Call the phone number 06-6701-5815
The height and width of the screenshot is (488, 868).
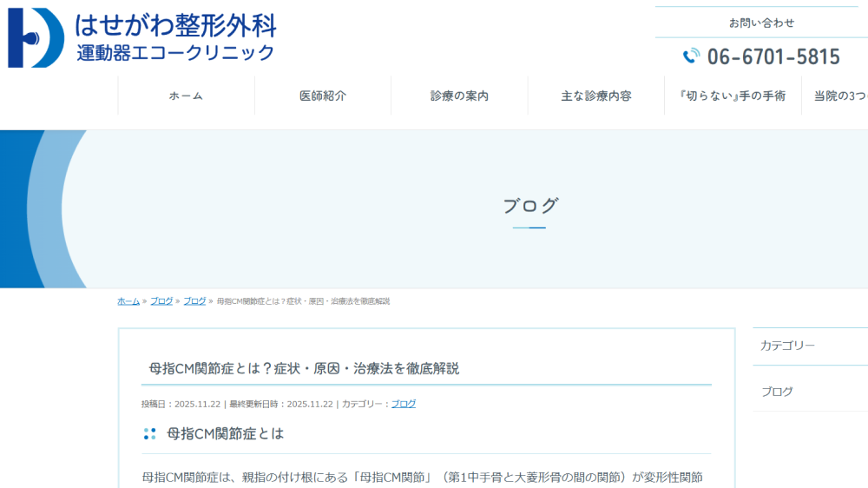[773, 57]
